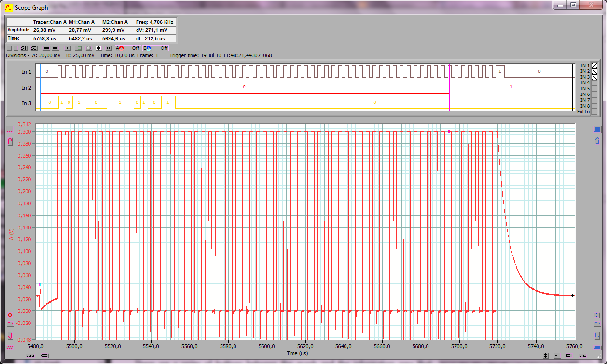This screenshot has width=607, height=364.
Task: Click the In 2 logic trace label
Action: [x=27, y=88]
